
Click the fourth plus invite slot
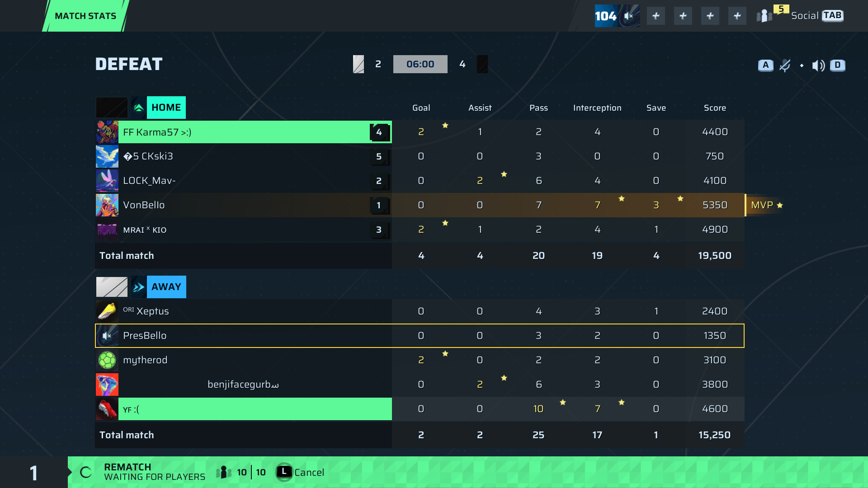click(x=737, y=16)
